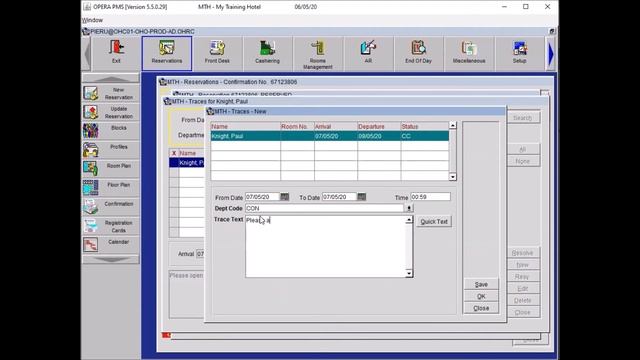640x360 pixels.
Task: Click Trace Text scroll up arrow
Action: click(409, 220)
